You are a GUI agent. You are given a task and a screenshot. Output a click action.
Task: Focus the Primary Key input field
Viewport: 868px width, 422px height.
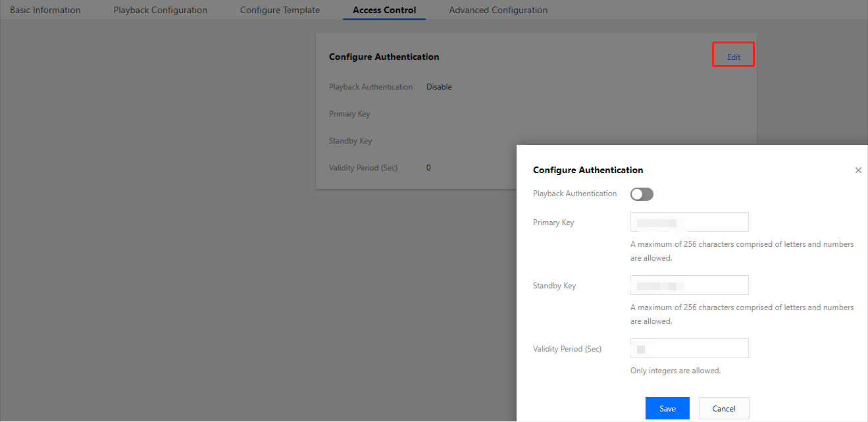(689, 222)
